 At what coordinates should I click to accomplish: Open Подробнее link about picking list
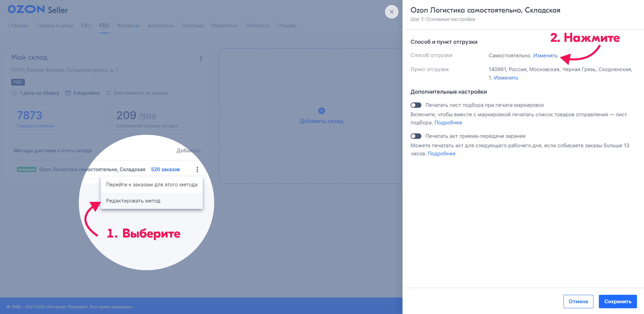click(448, 123)
